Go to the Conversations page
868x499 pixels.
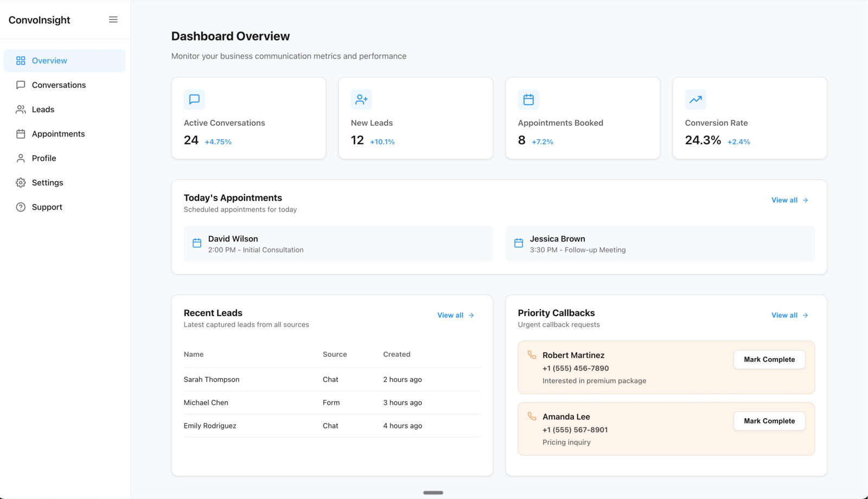tap(65, 85)
